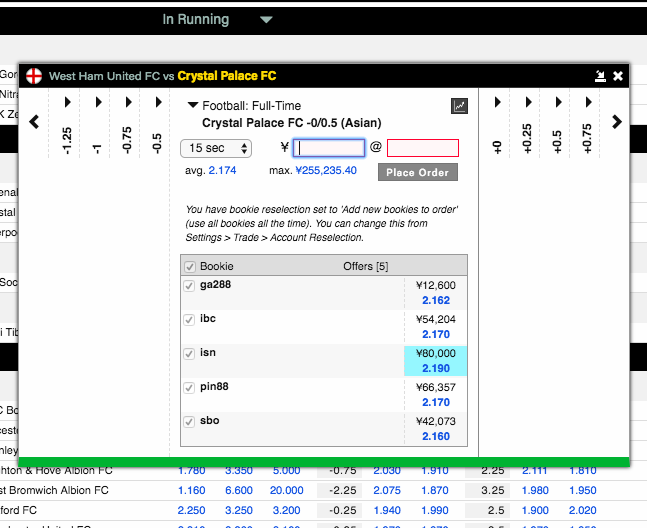Click ga288 offer price 2.162
The width and height of the screenshot is (647, 528).
(436, 300)
